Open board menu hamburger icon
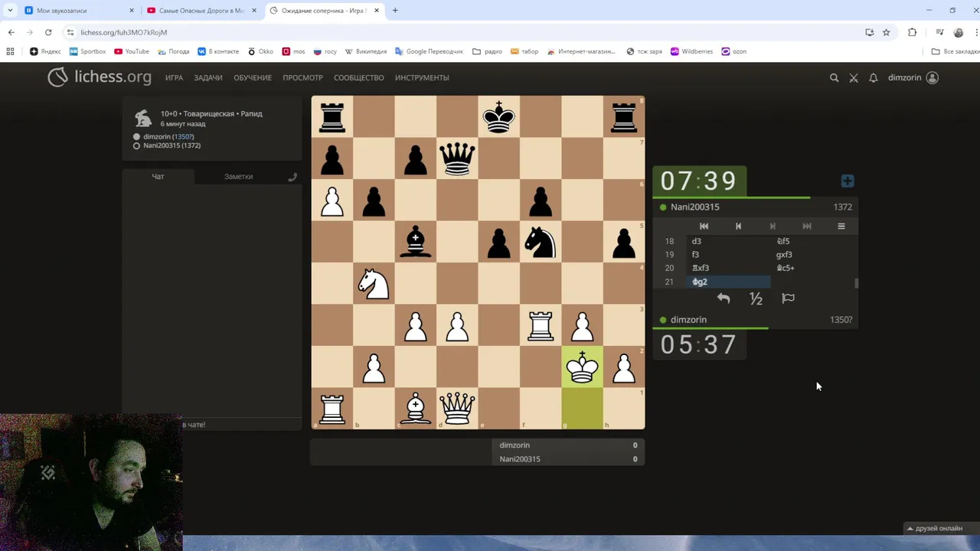This screenshot has width=980, height=551. pos(841,226)
